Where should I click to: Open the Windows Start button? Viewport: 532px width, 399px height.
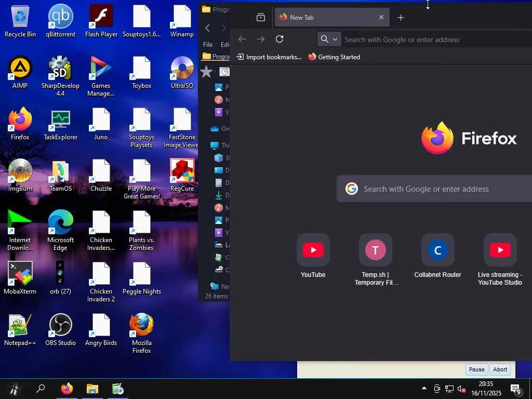(x=14, y=389)
